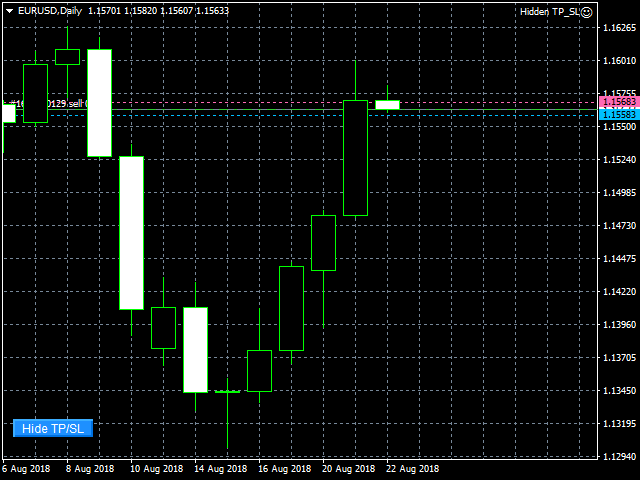This screenshot has height=480, width=640.
Task: Click the 1.15820 high price value
Action: pos(140,11)
